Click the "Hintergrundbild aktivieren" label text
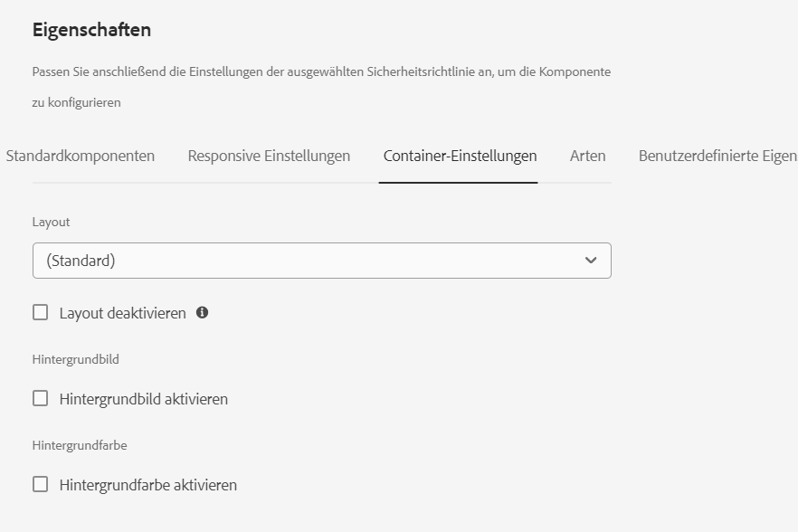This screenshot has width=798, height=532. [143, 399]
